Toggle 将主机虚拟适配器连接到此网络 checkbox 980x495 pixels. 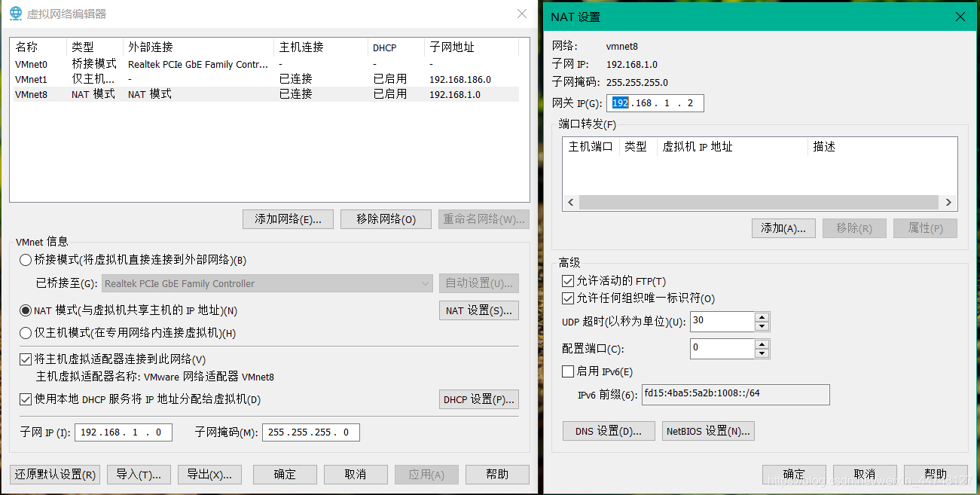coord(26,359)
